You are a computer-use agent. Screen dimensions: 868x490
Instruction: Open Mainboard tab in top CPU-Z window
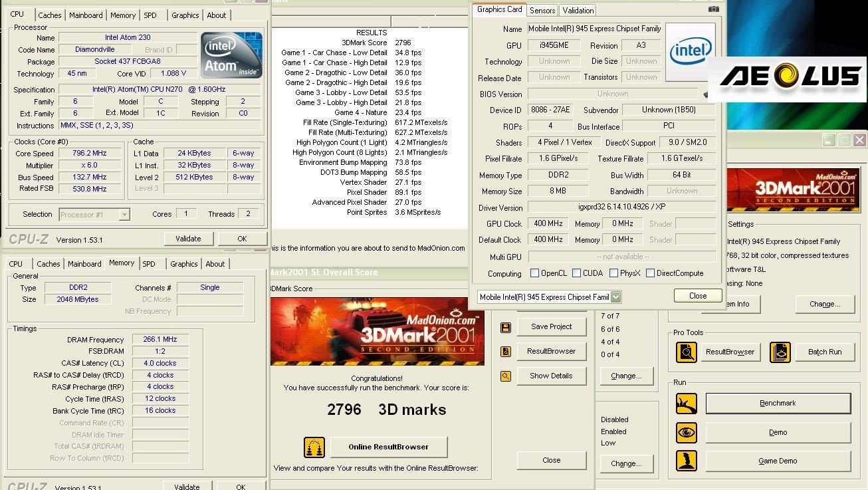86,15
